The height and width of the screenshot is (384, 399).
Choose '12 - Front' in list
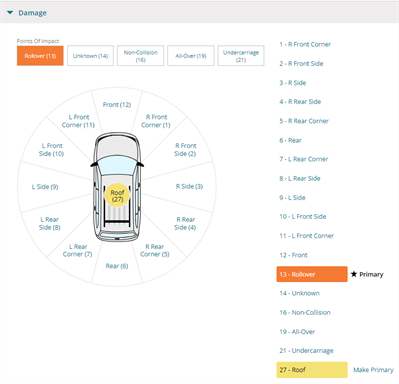tap(293, 255)
